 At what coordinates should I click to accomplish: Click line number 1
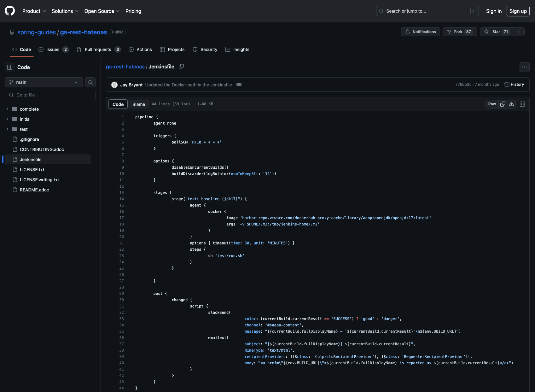click(x=123, y=117)
